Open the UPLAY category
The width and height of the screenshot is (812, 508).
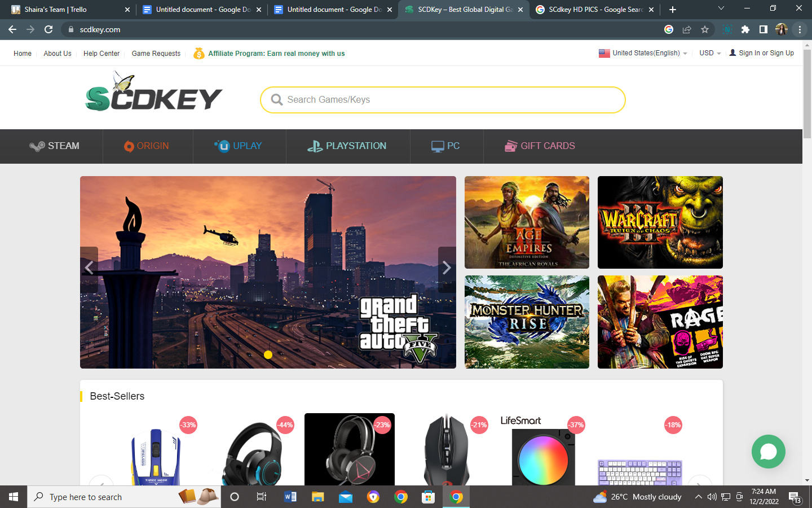click(238, 146)
